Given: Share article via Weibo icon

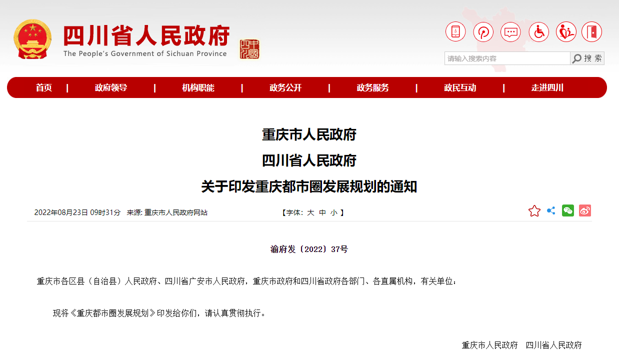Looking at the screenshot, I should click(x=584, y=211).
